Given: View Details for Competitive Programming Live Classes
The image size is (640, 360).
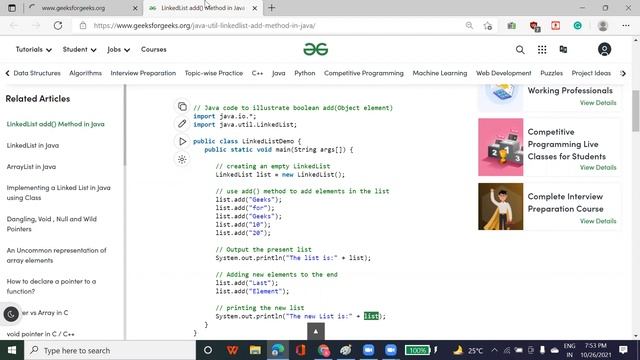Looking at the screenshot, I should click(598, 167).
